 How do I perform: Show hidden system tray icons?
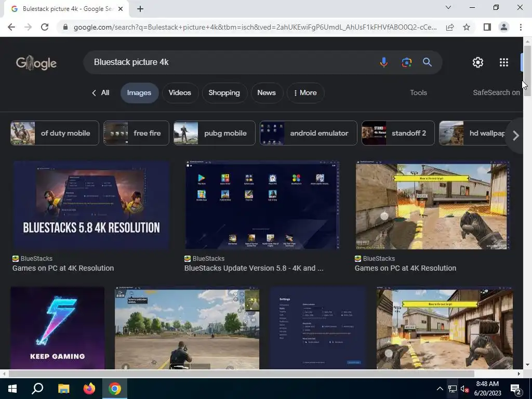(x=440, y=389)
